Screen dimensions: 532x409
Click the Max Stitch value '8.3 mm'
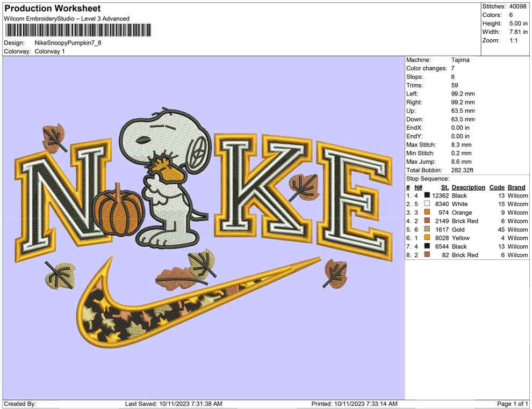[462, 145]
